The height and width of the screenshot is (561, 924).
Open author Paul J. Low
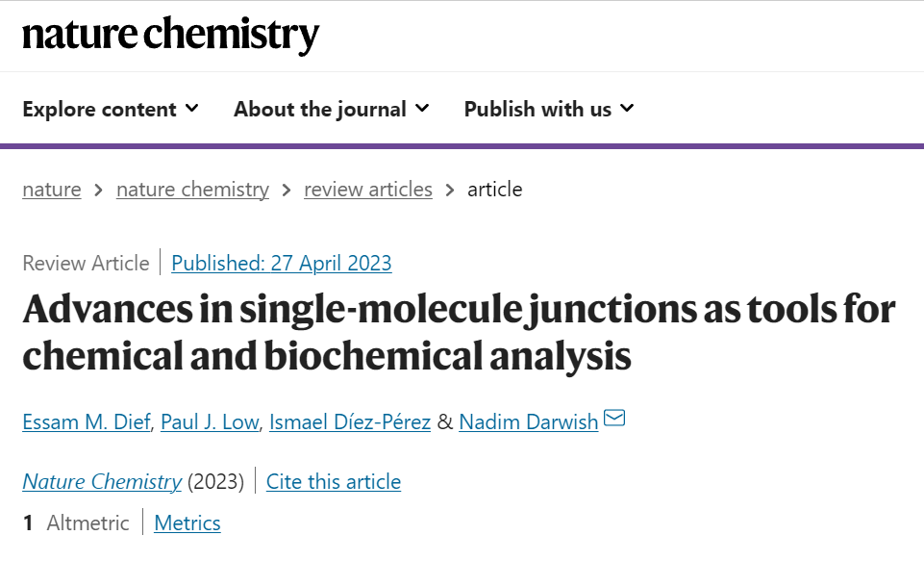point(210,421)
